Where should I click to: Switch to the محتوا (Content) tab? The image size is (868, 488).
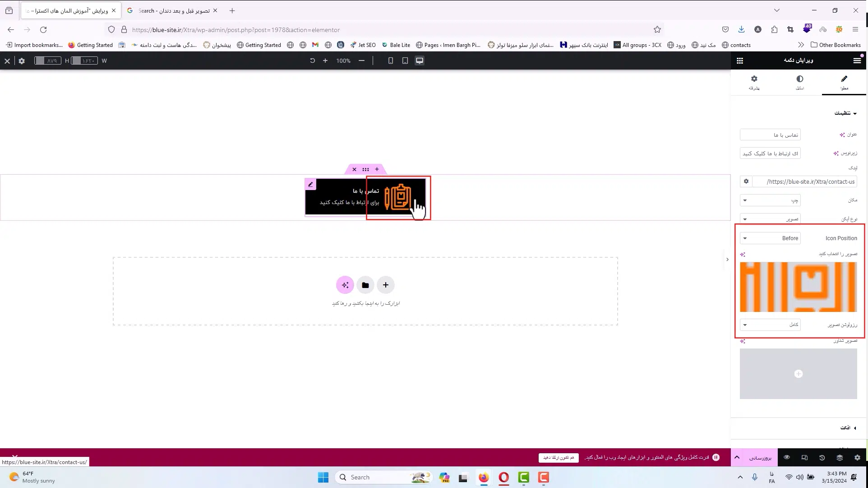click(x=844, y=83)
